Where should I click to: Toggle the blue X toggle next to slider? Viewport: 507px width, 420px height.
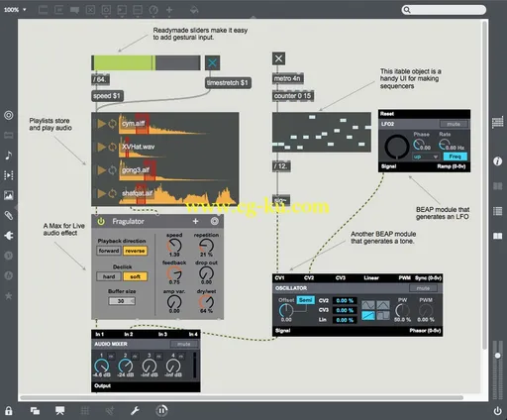[212, 62]
